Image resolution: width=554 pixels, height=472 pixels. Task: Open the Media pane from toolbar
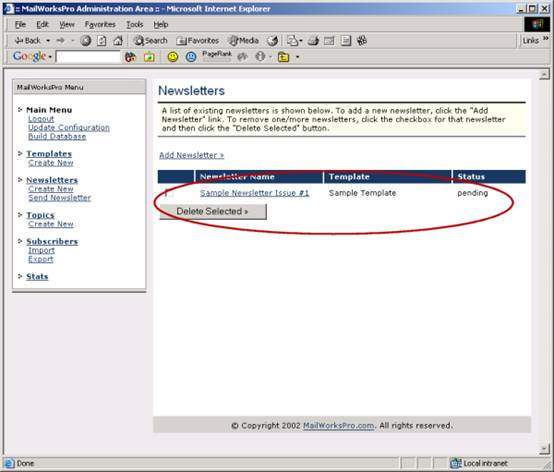click(x=244, y=41)
